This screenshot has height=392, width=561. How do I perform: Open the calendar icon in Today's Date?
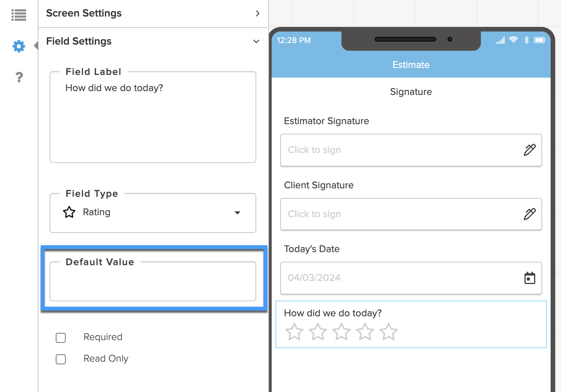pos(529,278)
